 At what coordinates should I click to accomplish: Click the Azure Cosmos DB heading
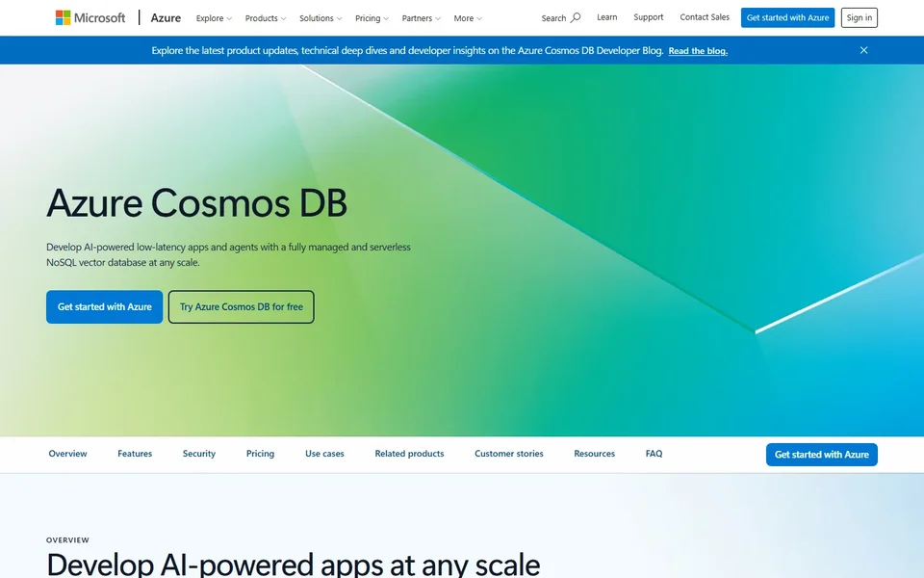[x=196, y=203]
